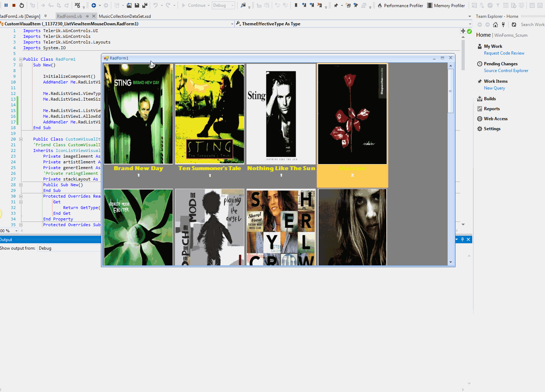Click the Save All icon
This screenshot has height=392, width=545.
145,5
